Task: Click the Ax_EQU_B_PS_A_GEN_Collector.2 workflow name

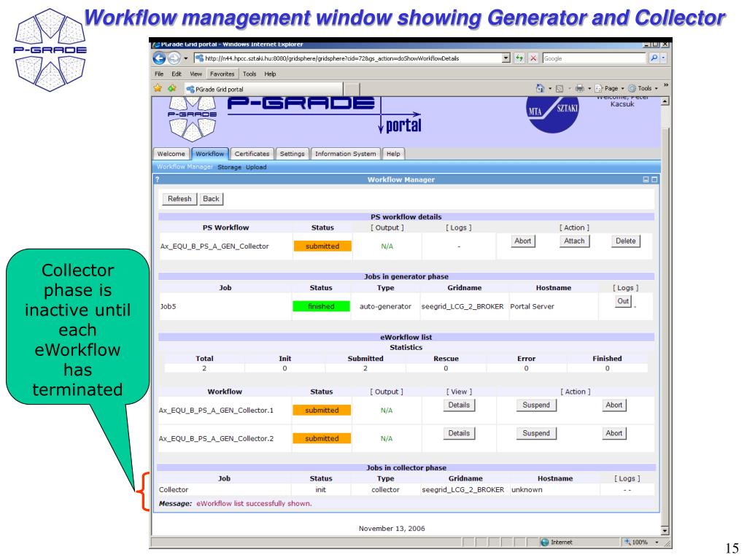Action: point(216,438)
